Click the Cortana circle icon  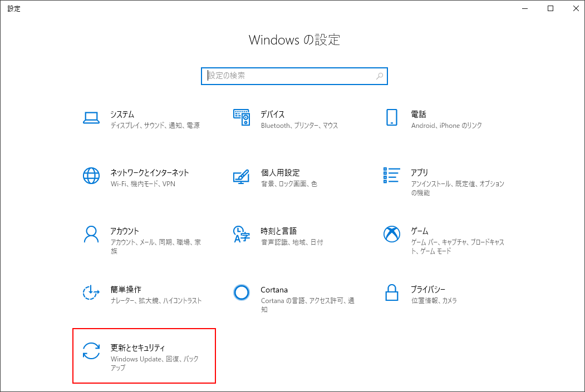click(x=242, y=292)
